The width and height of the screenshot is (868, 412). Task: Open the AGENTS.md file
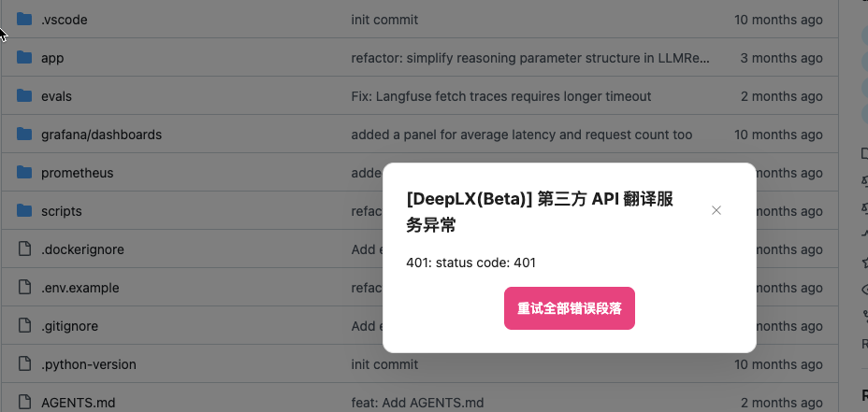[x=78, y=403]
